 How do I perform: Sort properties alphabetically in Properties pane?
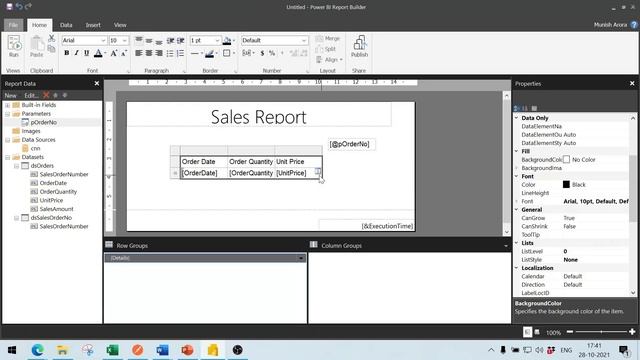[525, 108]
